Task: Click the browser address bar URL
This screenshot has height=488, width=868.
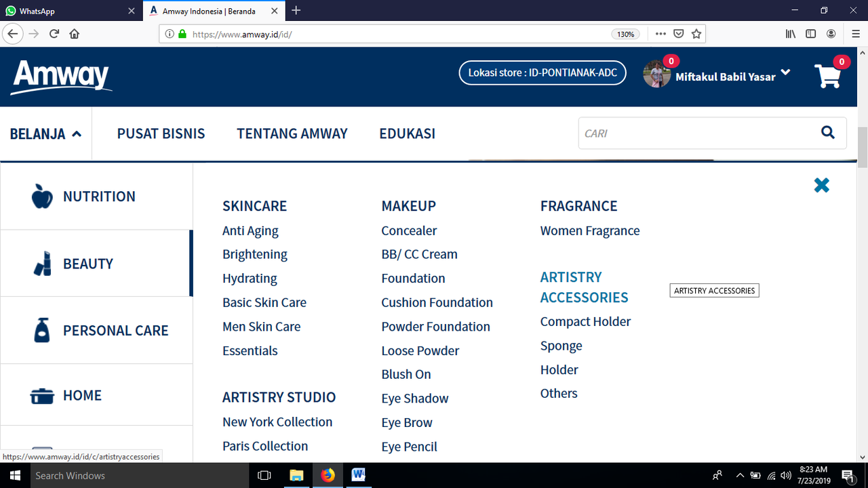Action: click(x=400, y=34)
